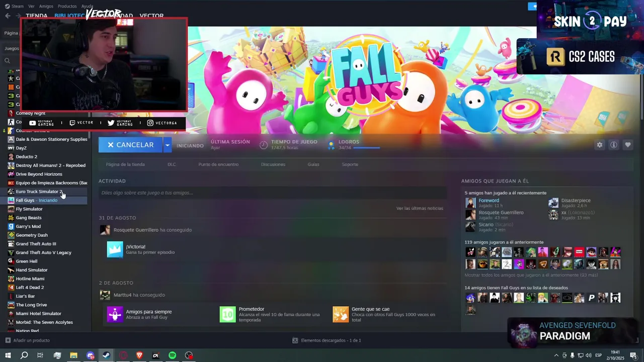Click the Prometedor level 10 achievement icon

[x=227, y=314]
